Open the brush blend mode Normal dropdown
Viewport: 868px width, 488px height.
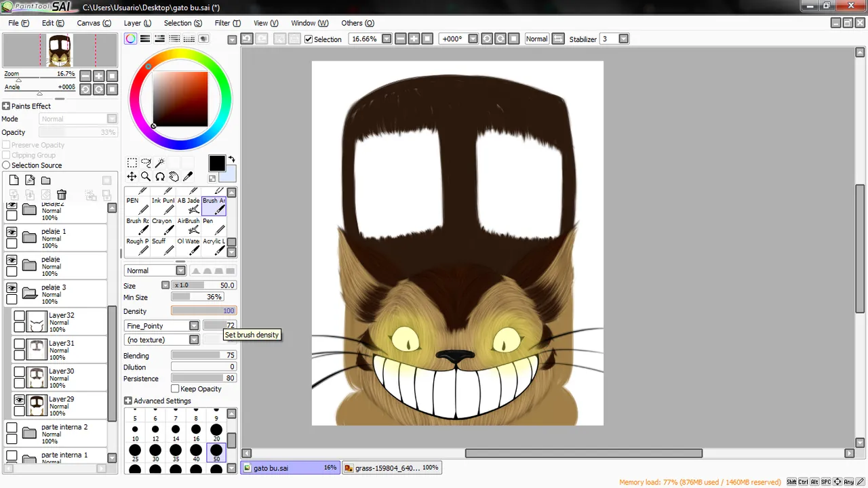coord(180,270)
